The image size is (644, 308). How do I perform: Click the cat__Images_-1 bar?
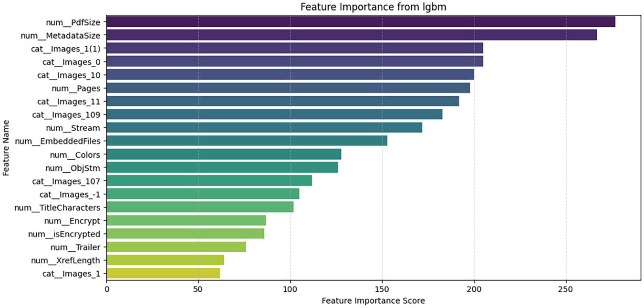(203, 194)
